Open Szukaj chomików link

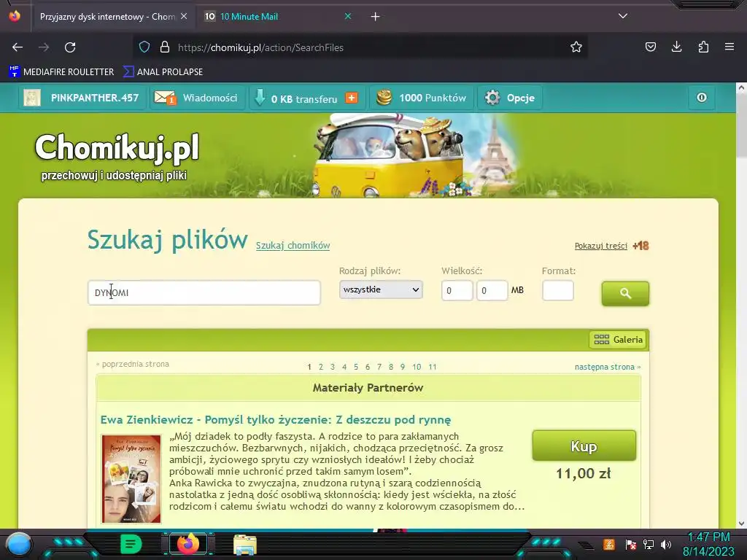(x=293, y=246)
